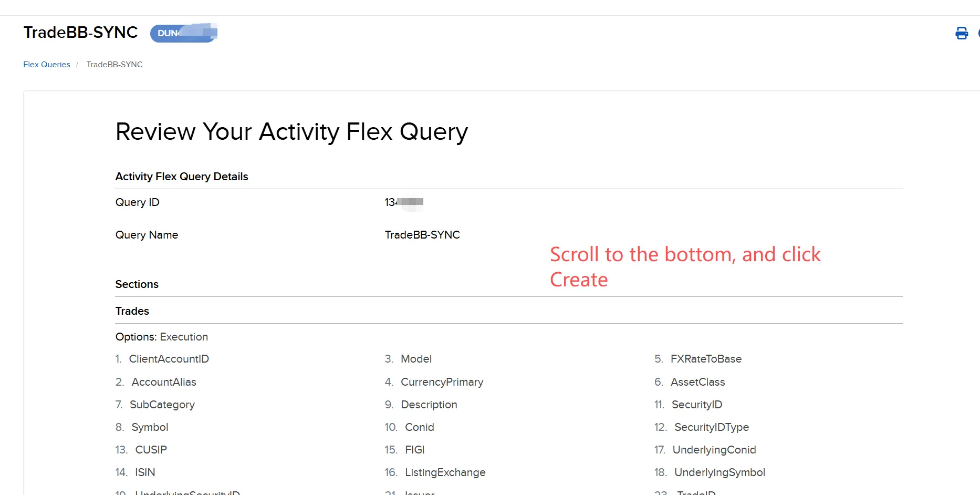Click the ClientAccountID field entry
The image size is (980, 495).
click(x=169, y=359)
